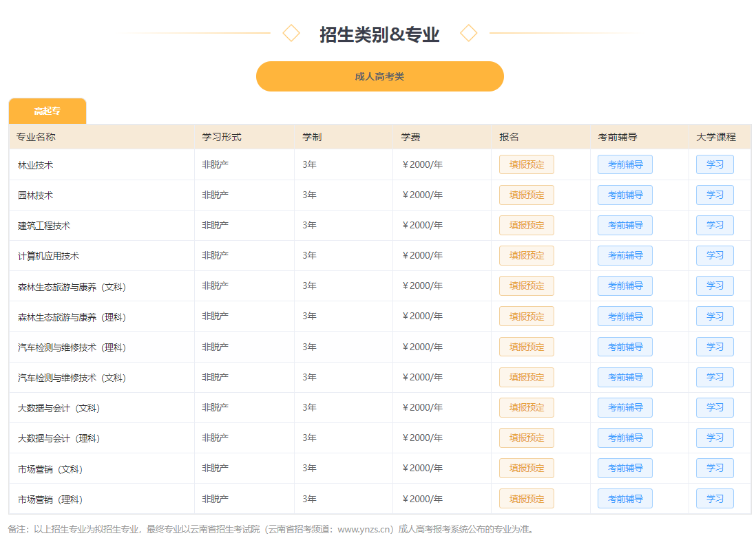Click 学习 for 计算机应用技术

point(715,256)
